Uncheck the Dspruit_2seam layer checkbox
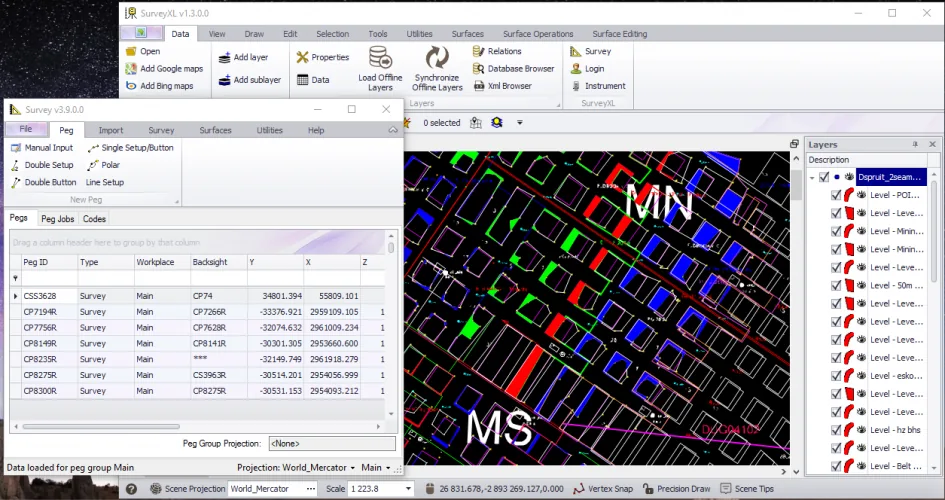 (824, 177)
